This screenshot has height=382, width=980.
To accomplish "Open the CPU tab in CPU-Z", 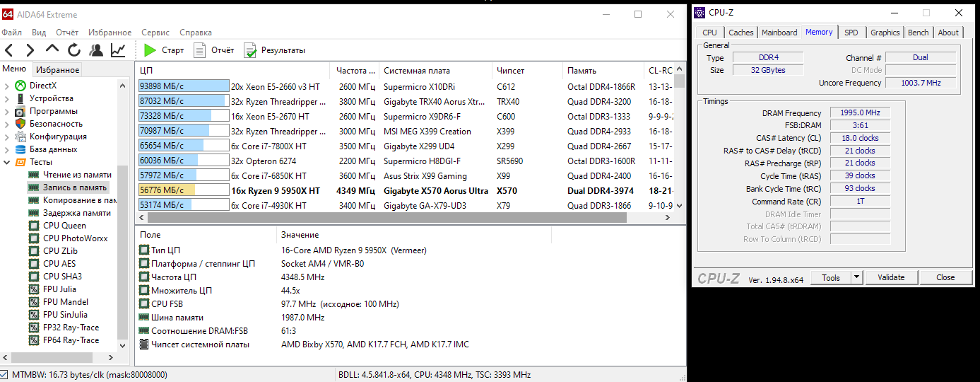I will [709, 33].
